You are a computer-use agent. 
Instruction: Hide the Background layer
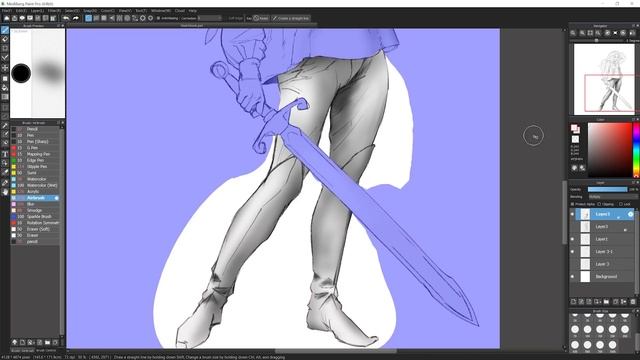pos(572,277)
